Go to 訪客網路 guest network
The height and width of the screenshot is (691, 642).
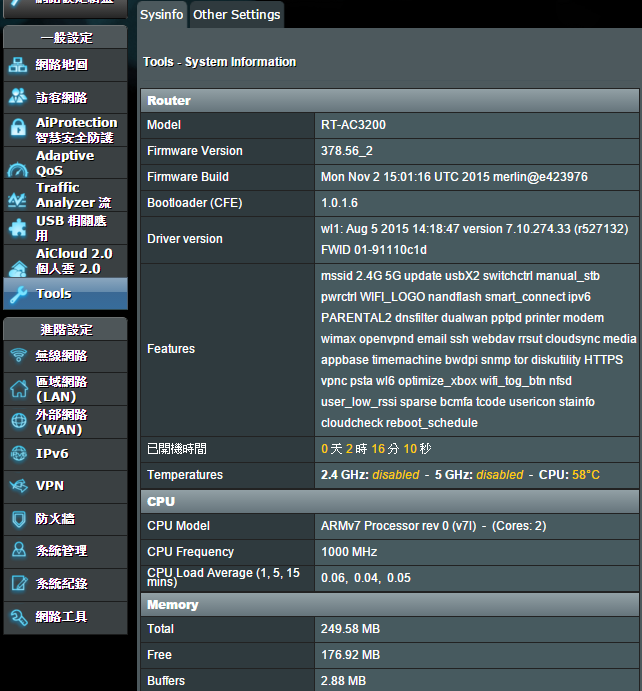coord(66,97)
